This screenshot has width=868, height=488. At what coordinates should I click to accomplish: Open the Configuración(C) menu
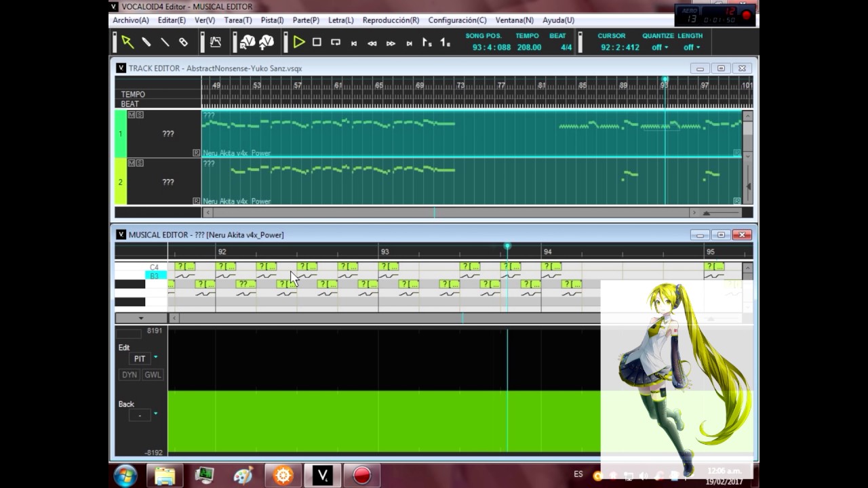click(457, 20)
